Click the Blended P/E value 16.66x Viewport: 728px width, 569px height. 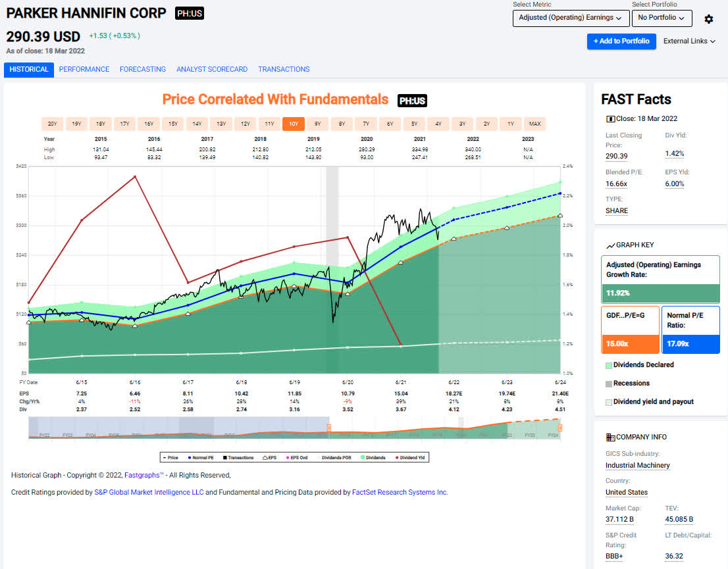616,184
